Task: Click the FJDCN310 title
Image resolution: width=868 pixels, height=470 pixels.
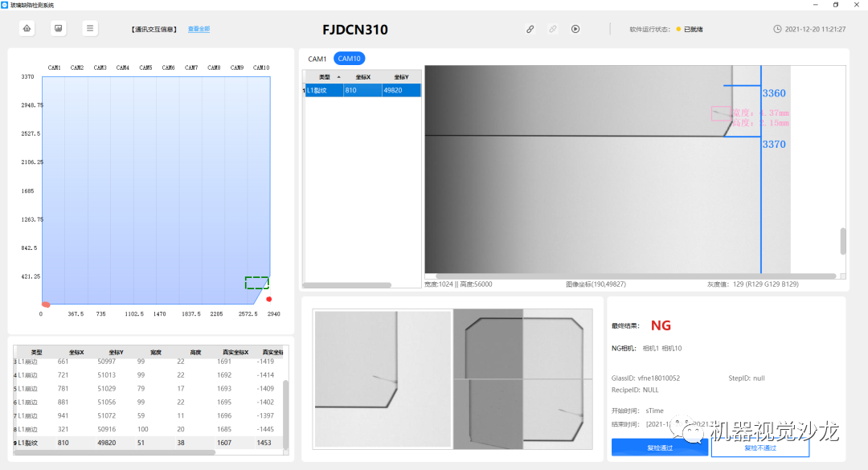Action: click(355, 30)
